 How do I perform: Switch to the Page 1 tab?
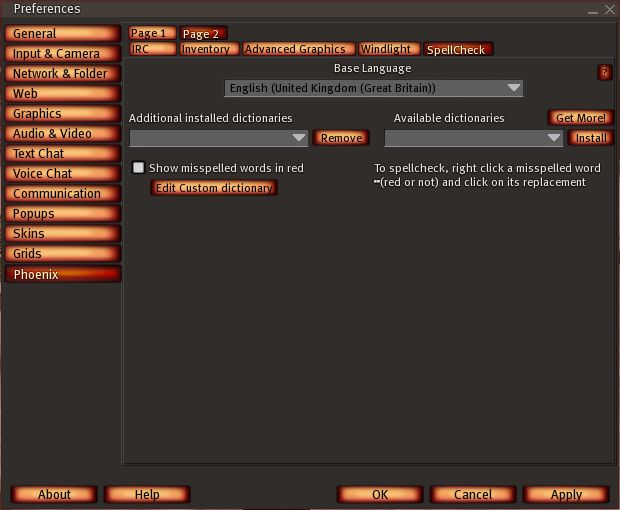(x=151, y=33)
